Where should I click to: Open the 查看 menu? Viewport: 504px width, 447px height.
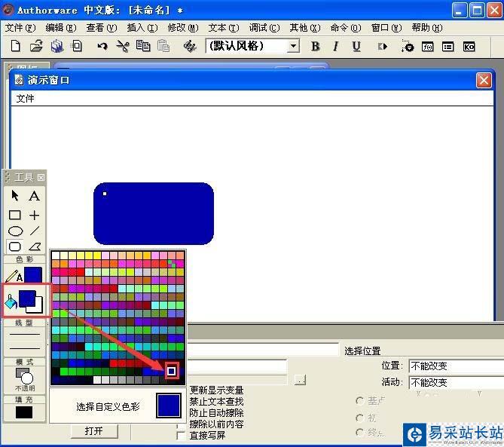pyautogui.click(x=101, y=28)
